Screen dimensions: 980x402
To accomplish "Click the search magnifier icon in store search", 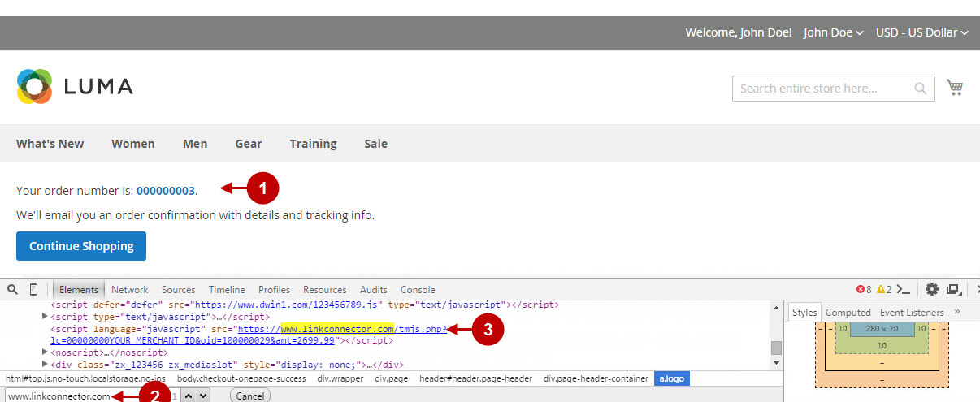I will pos(921,88).
